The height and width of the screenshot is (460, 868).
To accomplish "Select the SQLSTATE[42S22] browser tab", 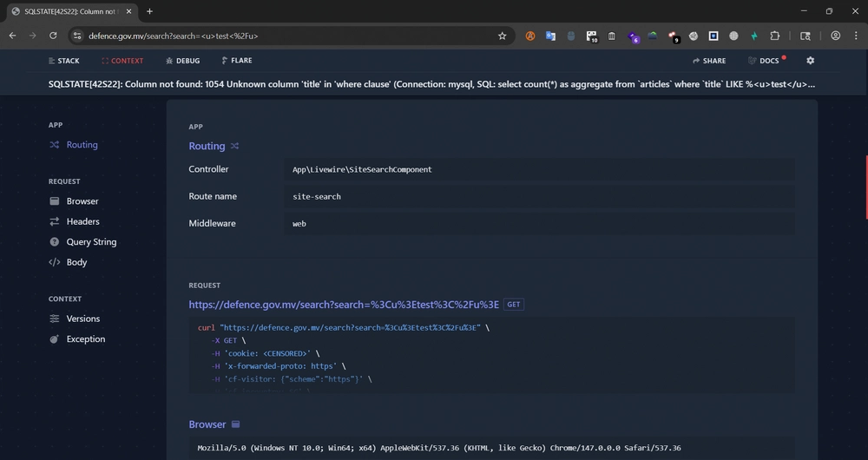I will click(71, 11).
